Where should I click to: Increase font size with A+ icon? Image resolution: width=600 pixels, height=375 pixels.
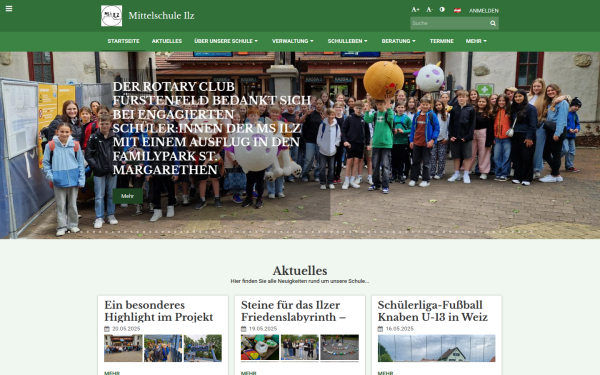click(415, 10)
